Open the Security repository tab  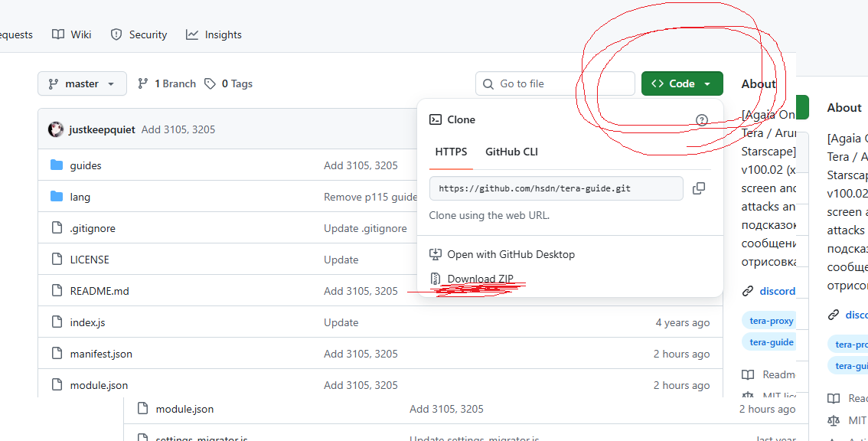(139, 34)
